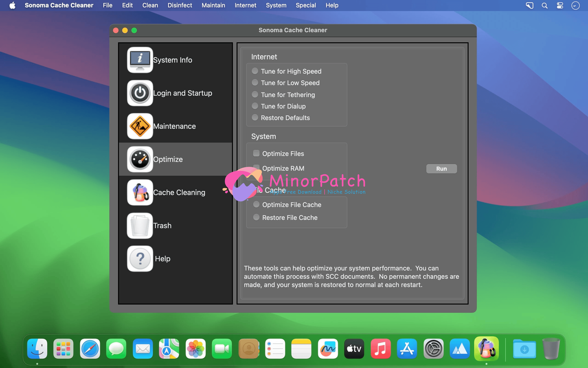
Task: Select Optimize File Cache option
Action: (256, 204)
